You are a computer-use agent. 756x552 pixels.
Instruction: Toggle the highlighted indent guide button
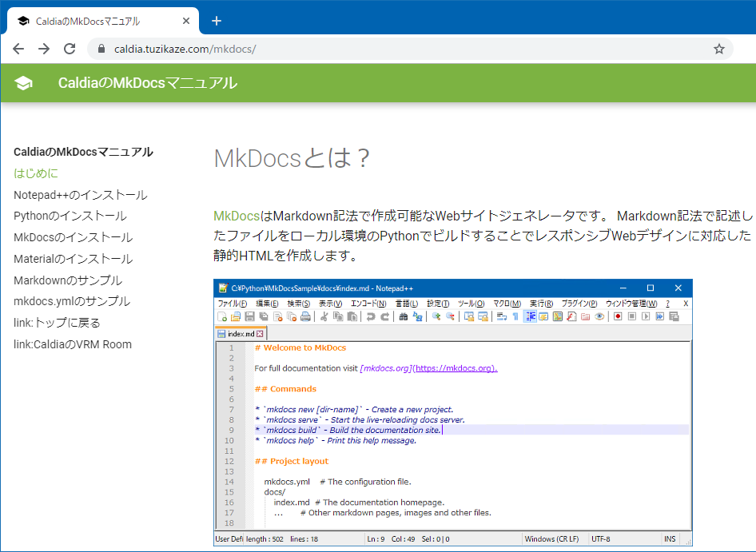[x=530, y=316]
